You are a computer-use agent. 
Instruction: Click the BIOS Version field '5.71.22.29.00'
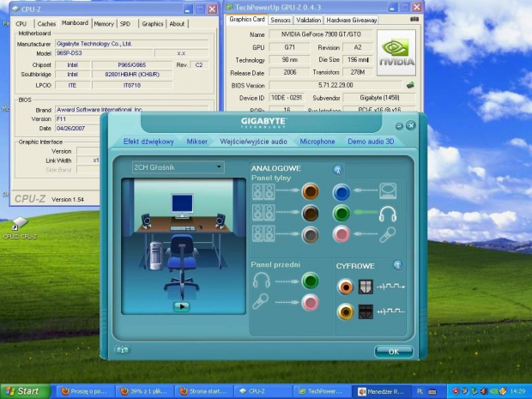click(x=336, y=85)
